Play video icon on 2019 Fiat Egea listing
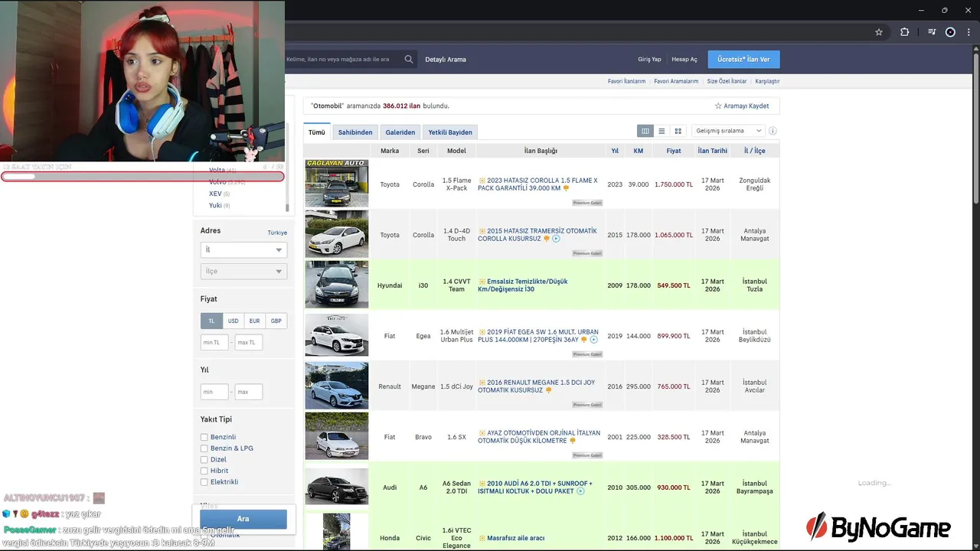 tap(593, 340)
